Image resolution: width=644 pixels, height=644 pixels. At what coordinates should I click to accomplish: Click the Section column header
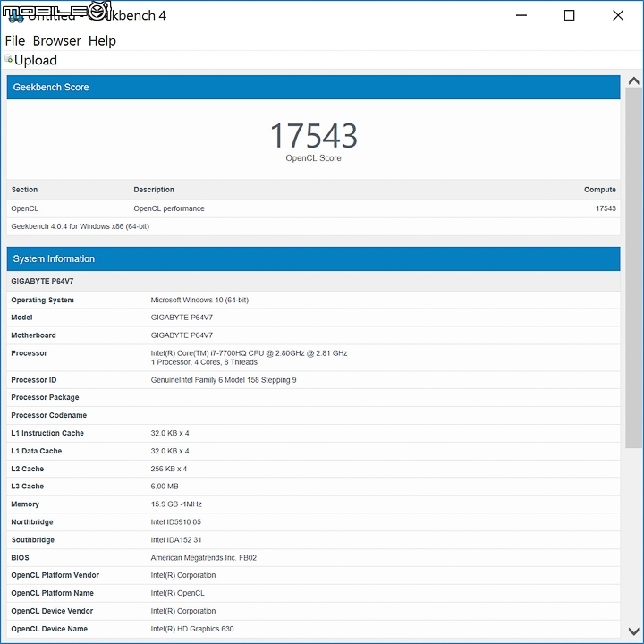[24, 190]
